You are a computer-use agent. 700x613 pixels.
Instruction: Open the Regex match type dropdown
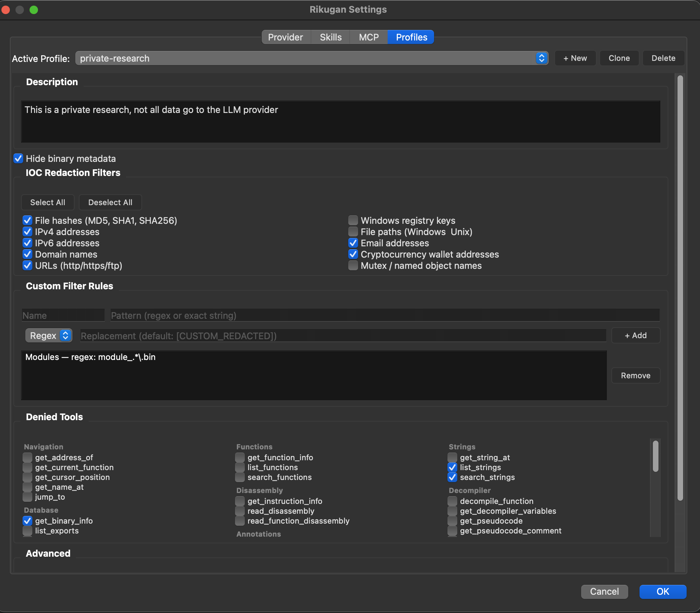[x=48, y=335]
